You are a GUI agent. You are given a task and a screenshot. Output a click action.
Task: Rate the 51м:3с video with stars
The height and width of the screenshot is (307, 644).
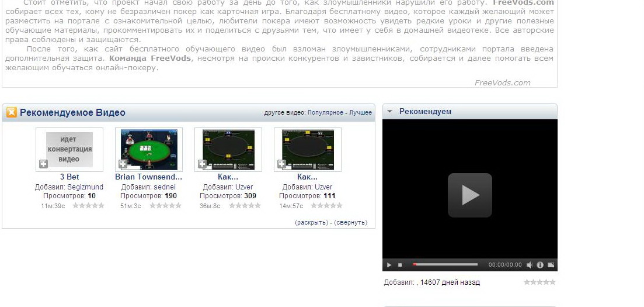point(165,205)
